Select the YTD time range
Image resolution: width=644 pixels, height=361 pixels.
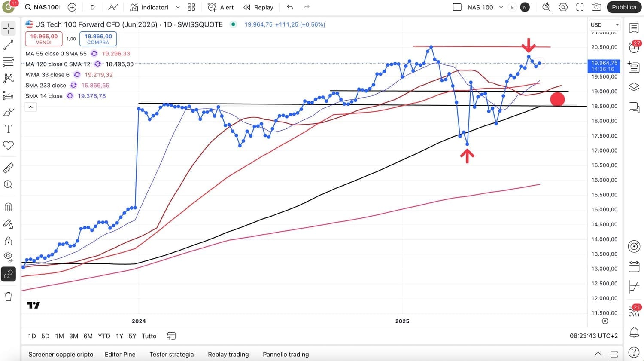(104, 336)
